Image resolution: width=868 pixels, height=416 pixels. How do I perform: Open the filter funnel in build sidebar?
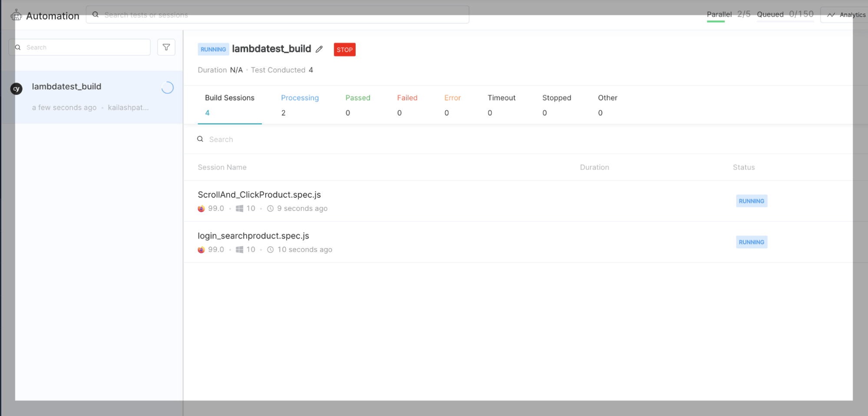tap(166, 47)
